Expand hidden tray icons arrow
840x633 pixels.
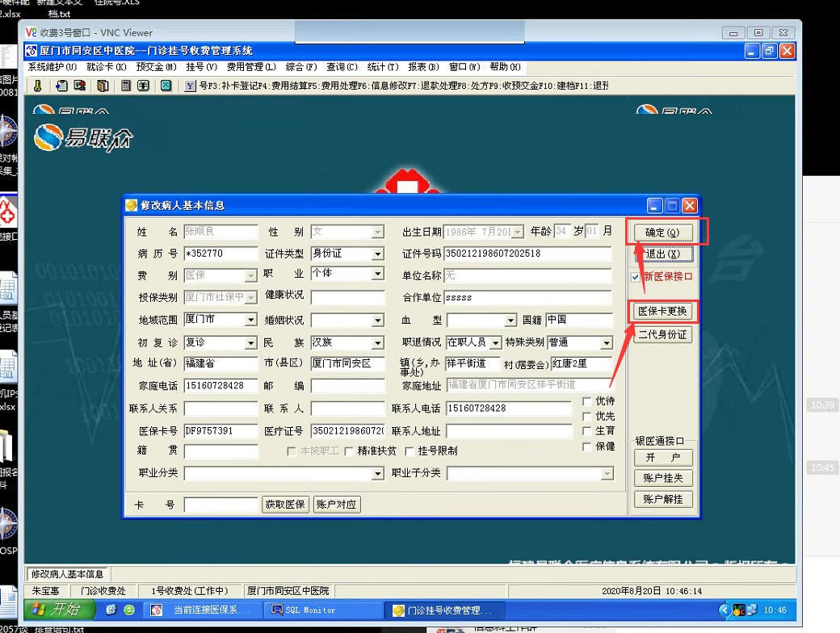click(x=724, y=610)
